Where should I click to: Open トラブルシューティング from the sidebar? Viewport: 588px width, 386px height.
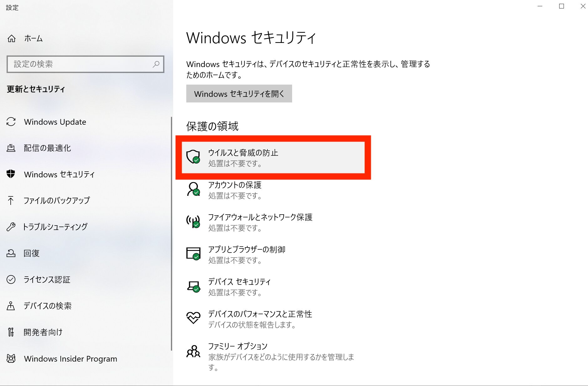55,227
